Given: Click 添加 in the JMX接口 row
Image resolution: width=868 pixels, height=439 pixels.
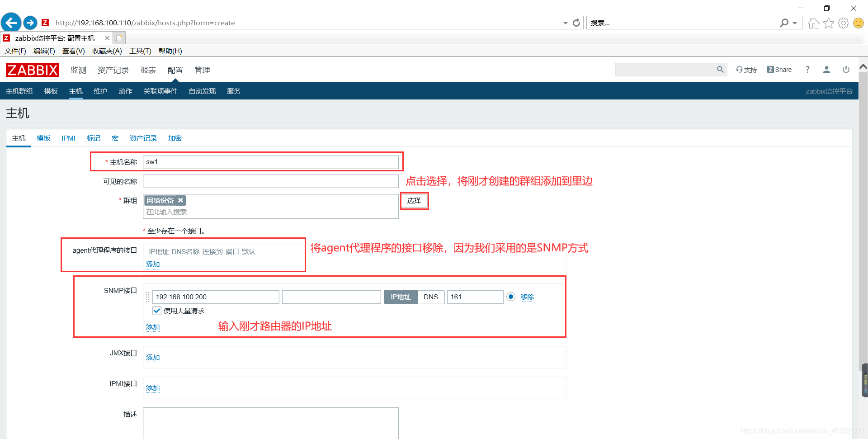Looking at the screenshot, I should click(153, 357).
